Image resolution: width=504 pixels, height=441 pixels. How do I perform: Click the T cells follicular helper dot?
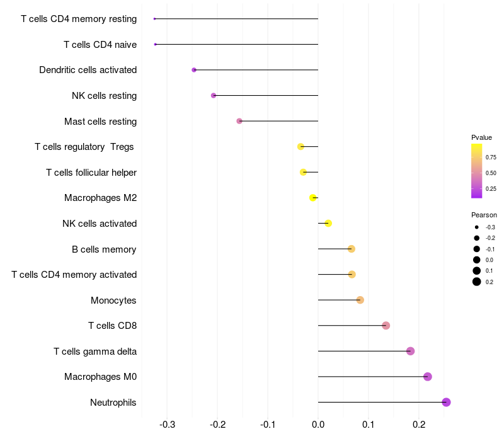pyautogui.click(x=303, y=172)
